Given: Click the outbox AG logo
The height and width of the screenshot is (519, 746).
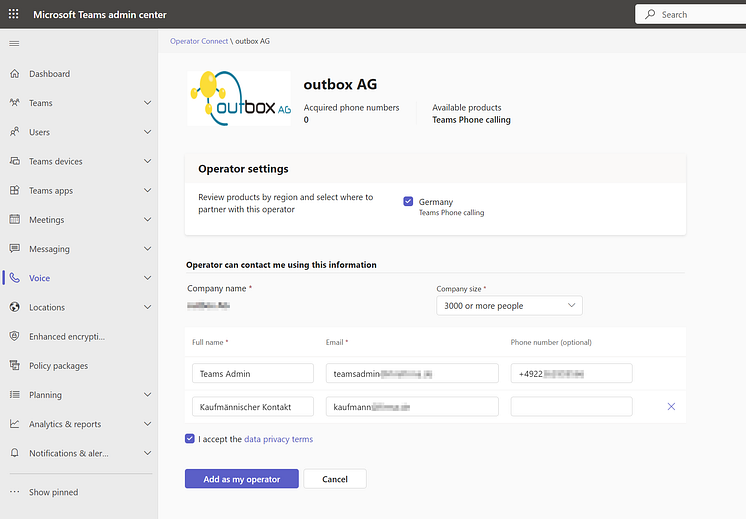Looking at the screenshot, I should click(239, 98).
